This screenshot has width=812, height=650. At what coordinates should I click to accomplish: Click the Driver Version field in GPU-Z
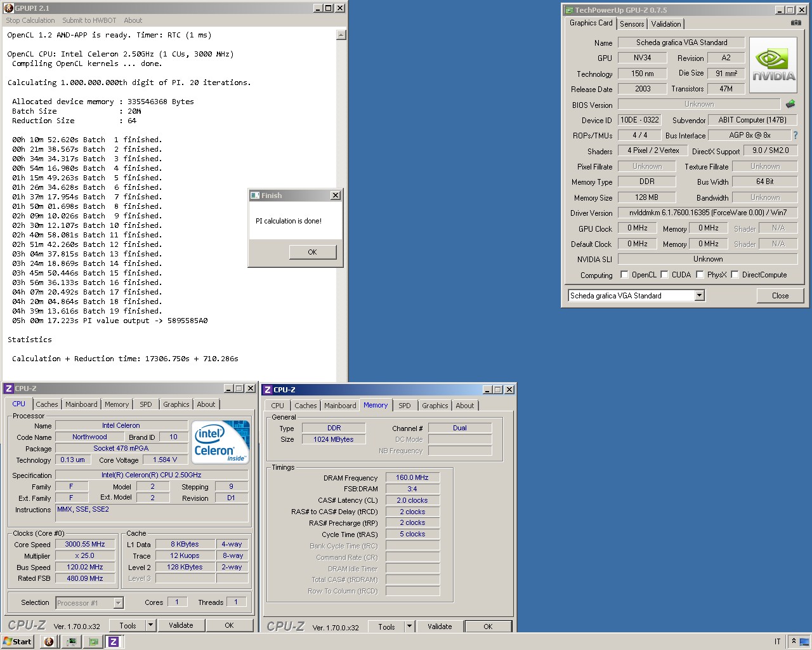pos(708,213)
